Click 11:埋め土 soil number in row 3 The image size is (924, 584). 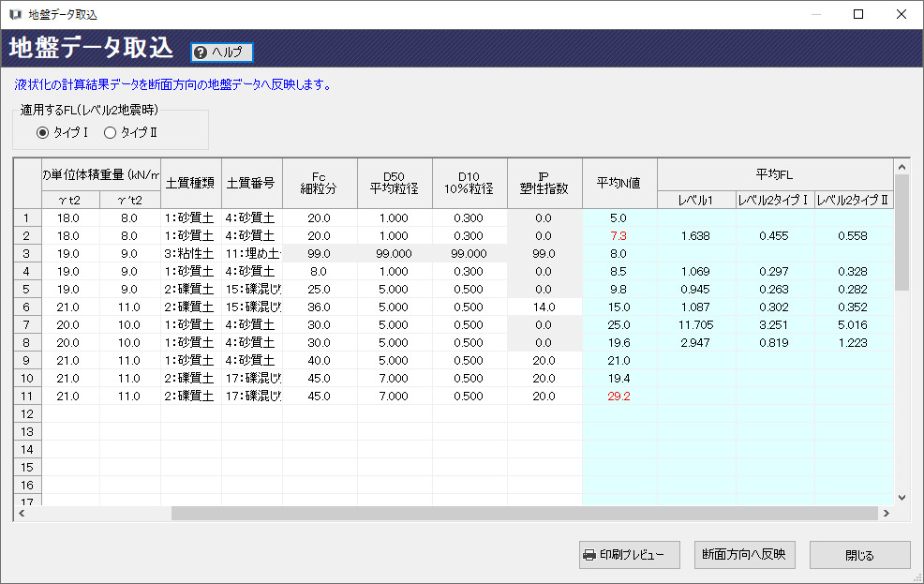pos(252,254)
